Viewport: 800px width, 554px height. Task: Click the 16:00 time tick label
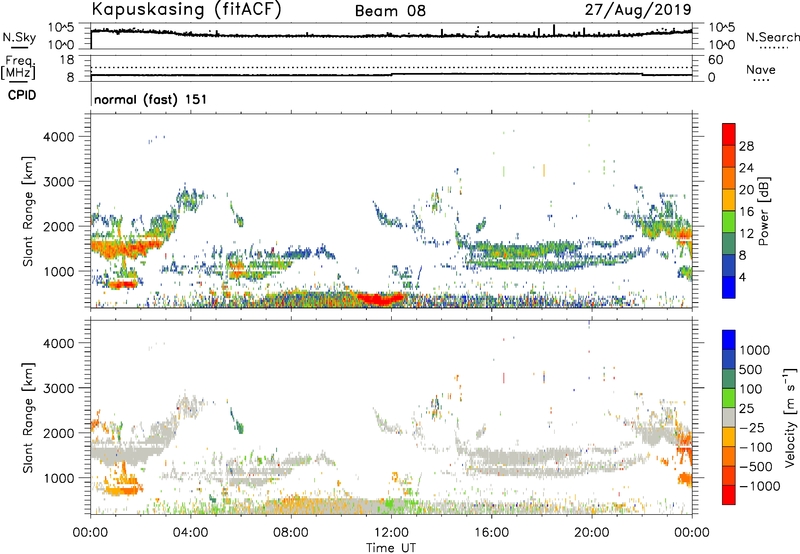point(491,533)
